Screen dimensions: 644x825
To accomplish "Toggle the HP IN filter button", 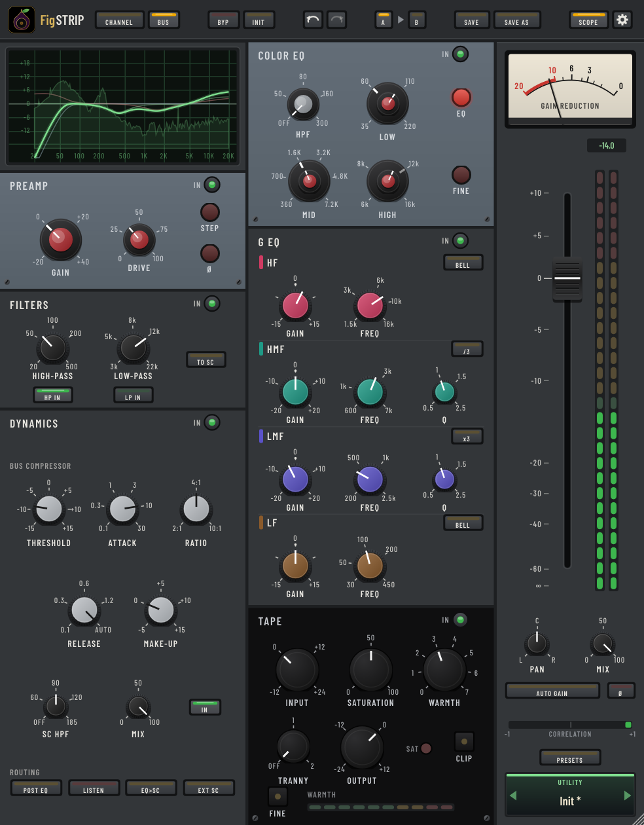I will 52,395.
